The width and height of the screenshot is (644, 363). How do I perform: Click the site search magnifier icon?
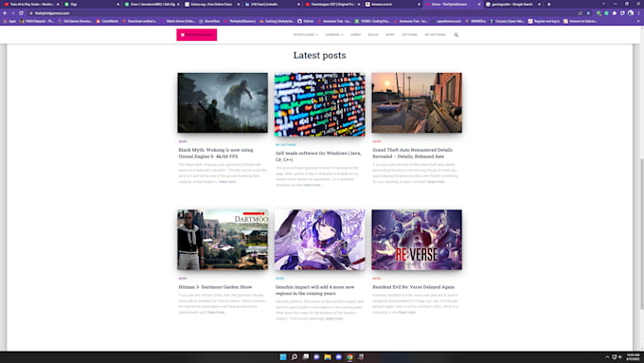point(456,35)
